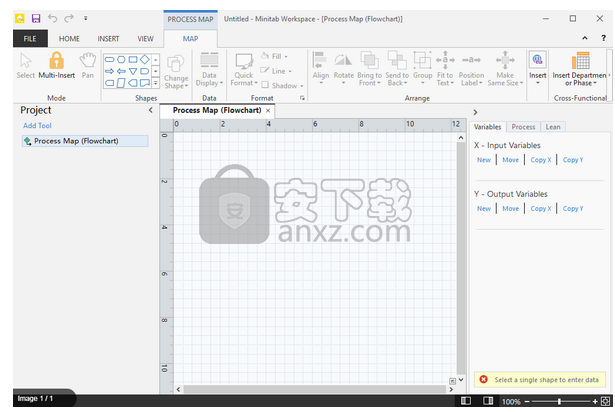Screen dimensions: 615x412
Task: Switch to the Pan hand tool
Action: point(88,66)
